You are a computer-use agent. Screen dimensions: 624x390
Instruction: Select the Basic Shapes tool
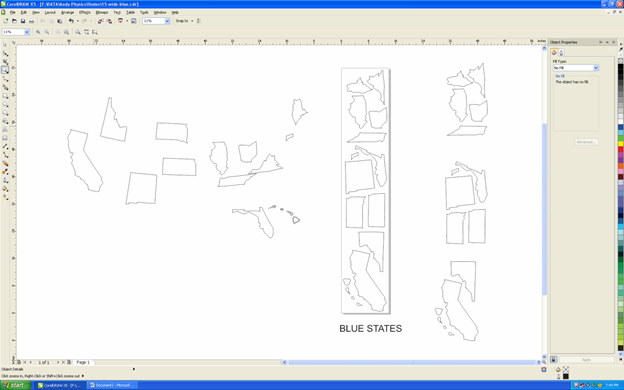(x=5, y=121)
